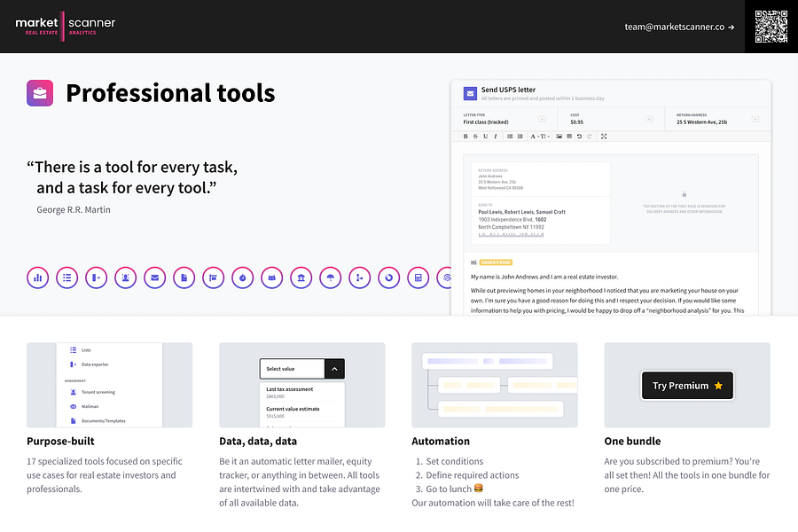Screen dimensions: 798x532
Task: Click the QR code in the header
Action: click(x=771, y=27)
